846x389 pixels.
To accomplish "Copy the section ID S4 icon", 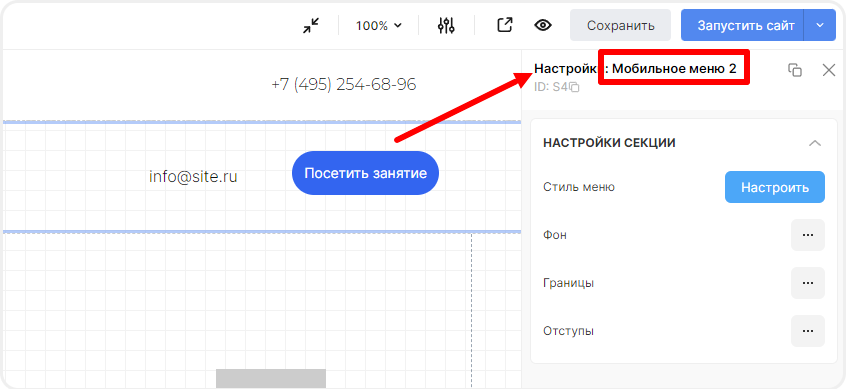I will (x=575, y=87).
